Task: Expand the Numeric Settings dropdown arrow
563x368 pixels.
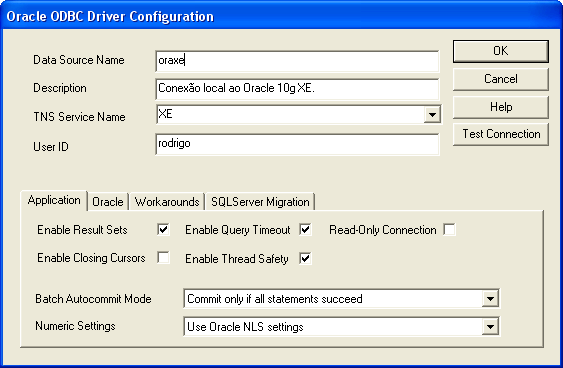Action: coord(490,327)
